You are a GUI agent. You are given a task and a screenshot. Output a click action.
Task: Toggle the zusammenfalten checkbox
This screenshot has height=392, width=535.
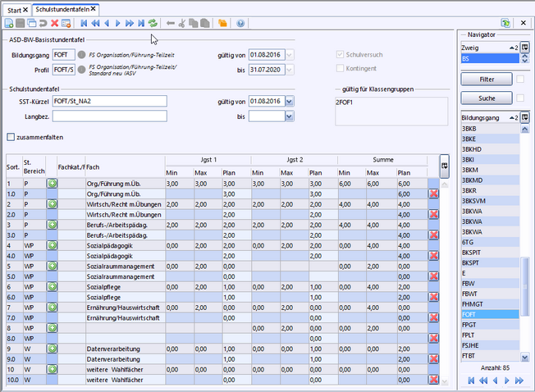coord(11,137)
